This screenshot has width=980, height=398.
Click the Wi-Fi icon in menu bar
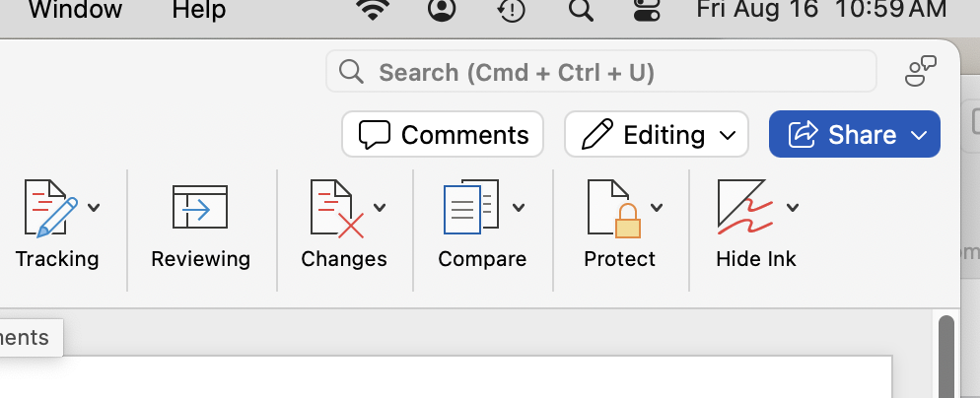tap(373, 11)
